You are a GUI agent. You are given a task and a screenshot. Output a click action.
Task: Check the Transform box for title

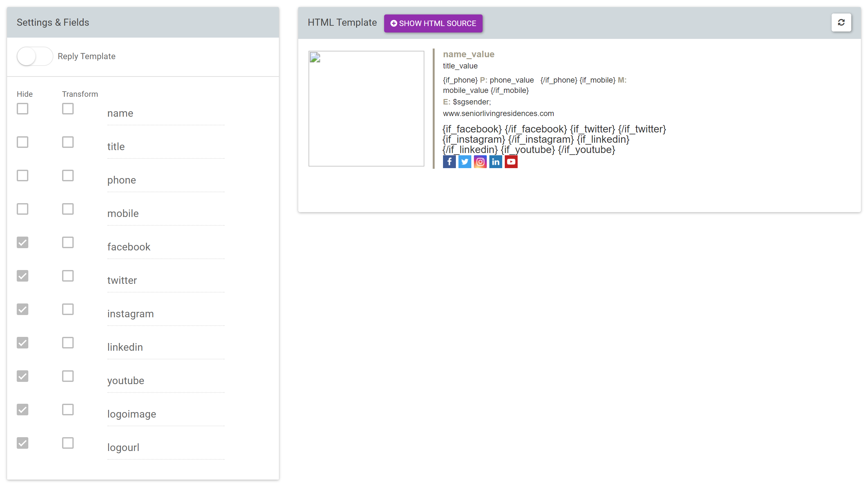(x=68, y=142)
